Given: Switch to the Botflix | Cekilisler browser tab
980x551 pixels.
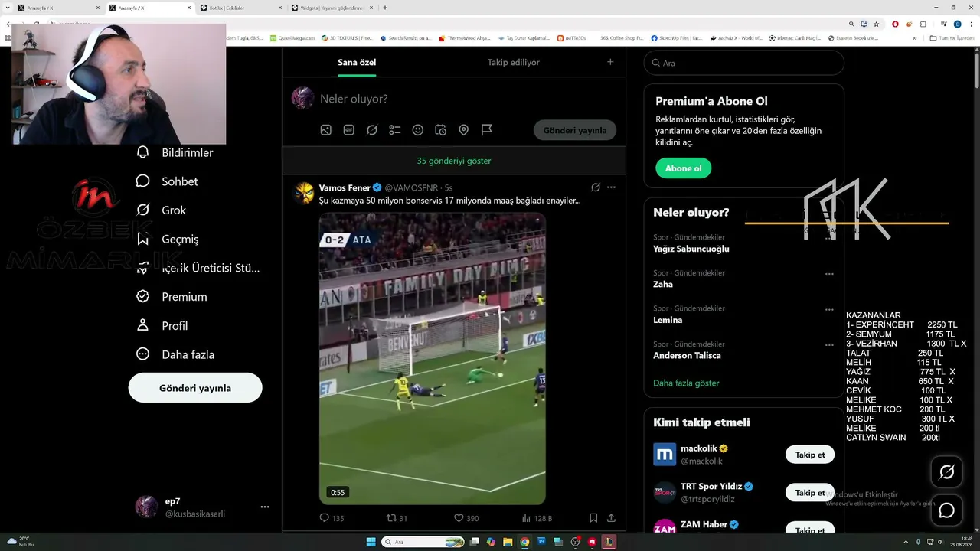Looking at the screenshot, I should (x=240, y=8).
